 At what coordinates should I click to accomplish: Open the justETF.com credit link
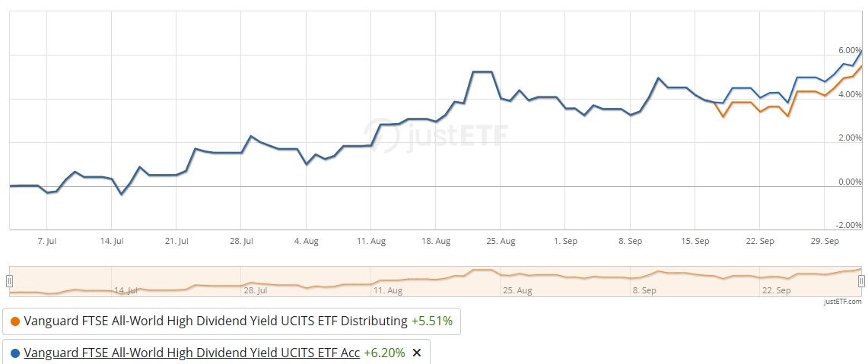(842, 302)
